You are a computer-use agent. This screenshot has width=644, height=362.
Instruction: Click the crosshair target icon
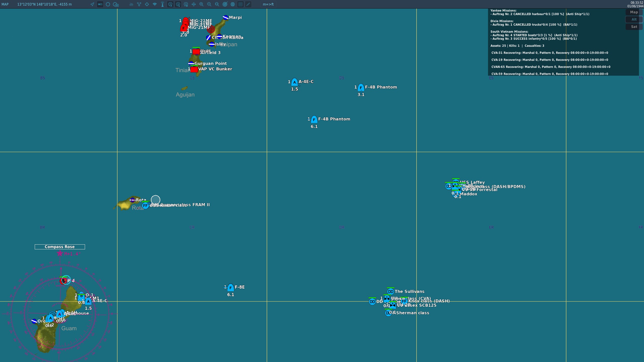click(147, 4)
